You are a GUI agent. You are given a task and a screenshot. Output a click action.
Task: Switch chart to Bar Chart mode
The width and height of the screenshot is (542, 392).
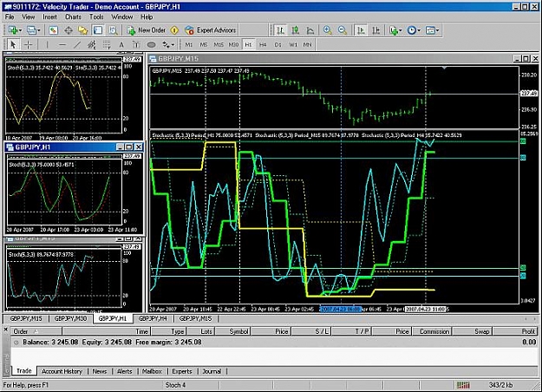pos(280,30)
